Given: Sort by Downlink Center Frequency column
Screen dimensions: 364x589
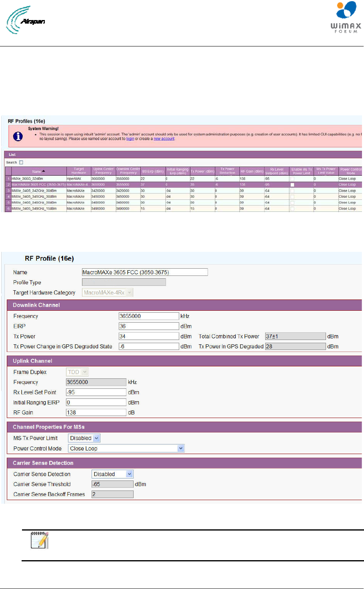Looking at the screenshot, I should coord(128,171).
